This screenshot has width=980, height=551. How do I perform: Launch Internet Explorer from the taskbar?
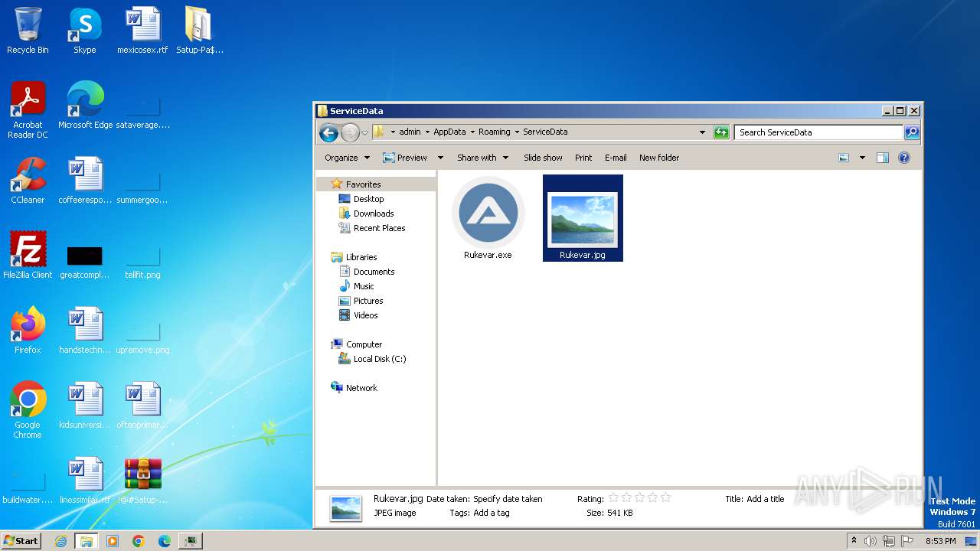pyautogui.click(x=60, y=541)
